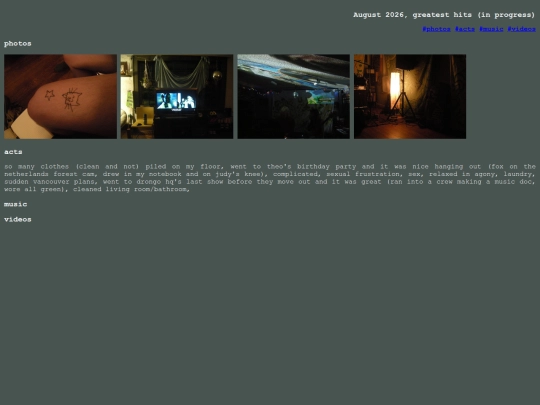The image size is (540, 405).
Task: Open the knee drawing photo thumbnail
Action: tap(60, 96)
